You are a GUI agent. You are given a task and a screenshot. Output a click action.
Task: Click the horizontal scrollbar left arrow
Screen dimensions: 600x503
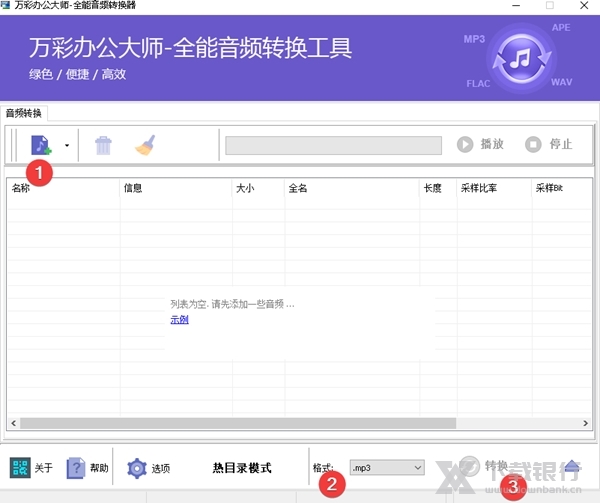[13, 423]
